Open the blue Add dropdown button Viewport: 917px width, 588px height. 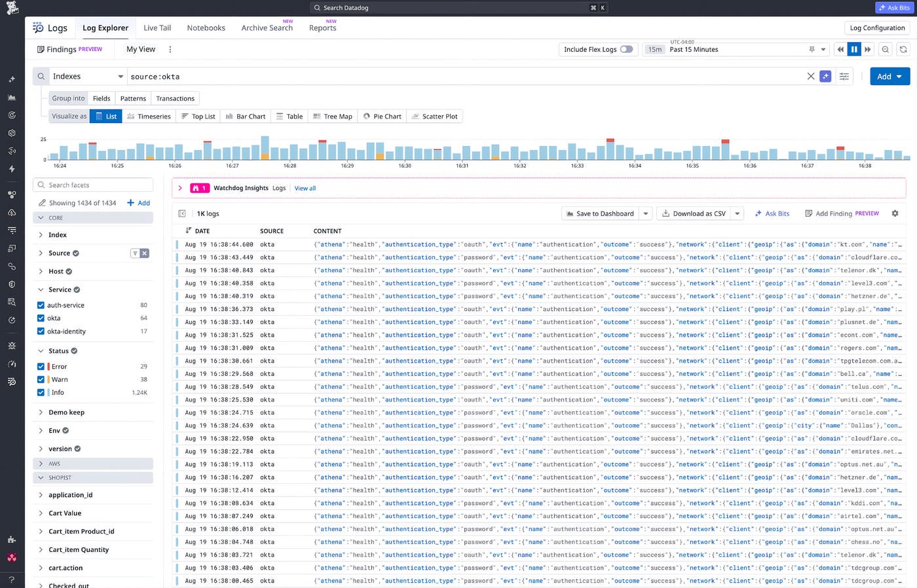coord(890,77)
